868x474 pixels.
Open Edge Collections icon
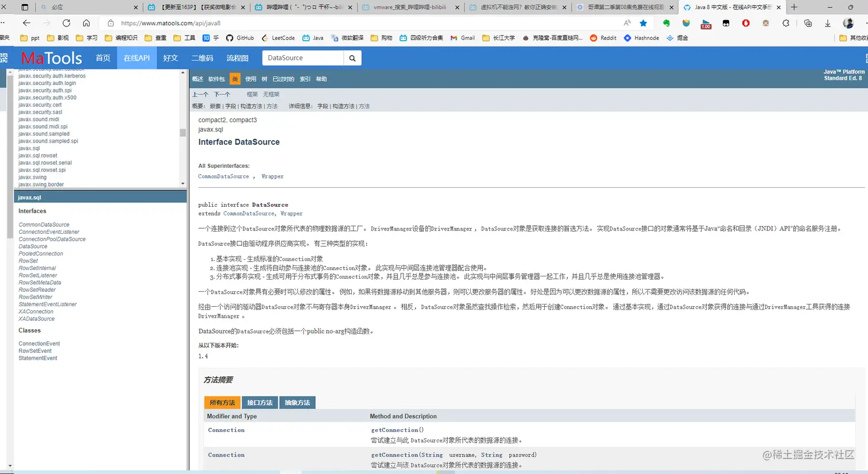click(809, 23)
